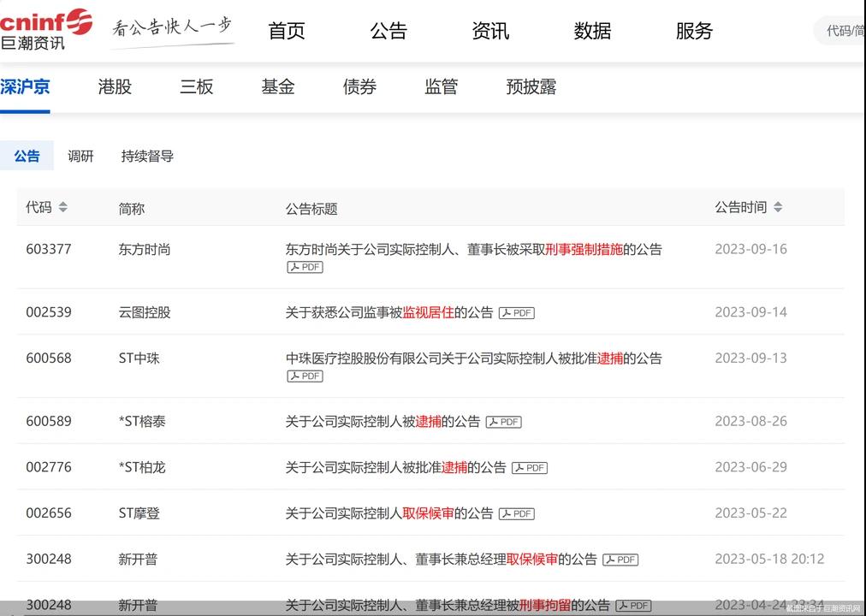
Task: Select the 持续督导 sub-tab
Action: pyautogui.click(x=147, y=157)
